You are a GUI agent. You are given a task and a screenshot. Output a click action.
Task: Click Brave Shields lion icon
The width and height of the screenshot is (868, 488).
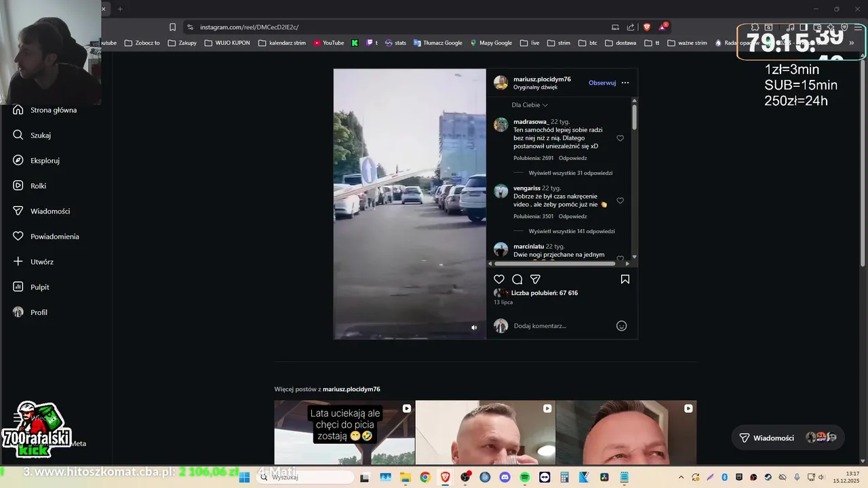click(x=647, y=27)
